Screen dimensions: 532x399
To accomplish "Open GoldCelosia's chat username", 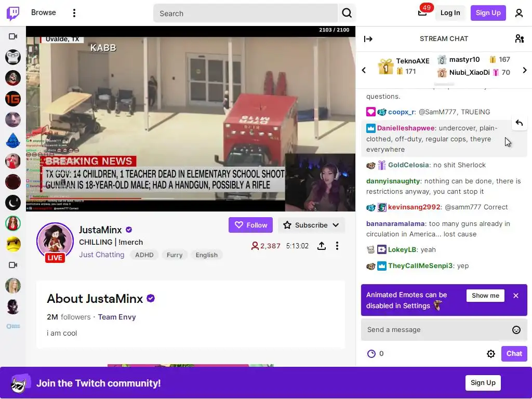I will click(x=408, y=165).
